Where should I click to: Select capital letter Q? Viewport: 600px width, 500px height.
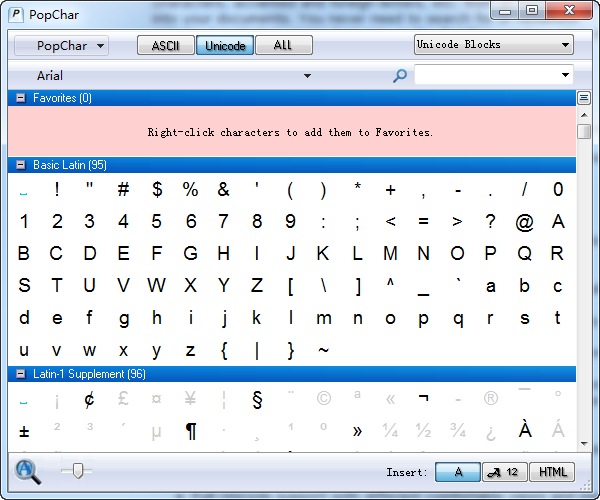pyautogui.click(x=524, y=253)
